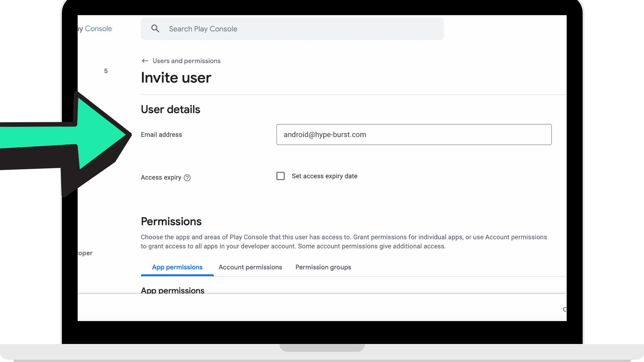Focus the email field containing android@hype-burst.com
The image size is (644, 362).
414,135
